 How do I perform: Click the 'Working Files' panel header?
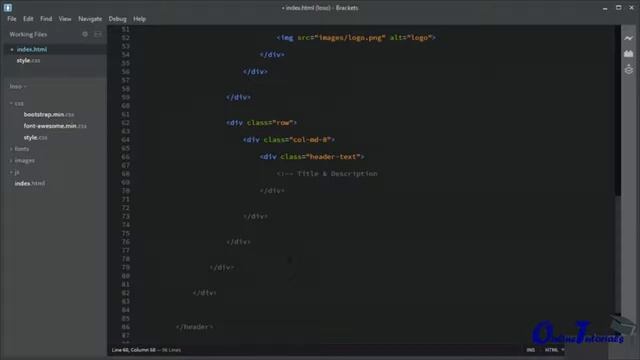pyautogui.click(x=28, y=35)
